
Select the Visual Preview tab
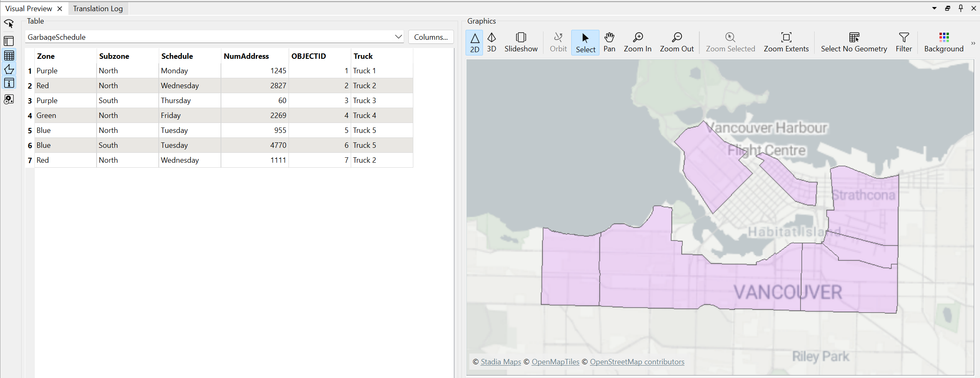coord(29,9)
